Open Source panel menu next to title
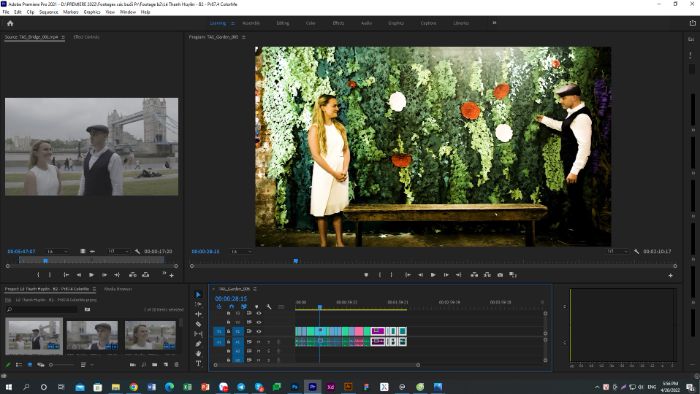700x394 pixels. [63, 37]
